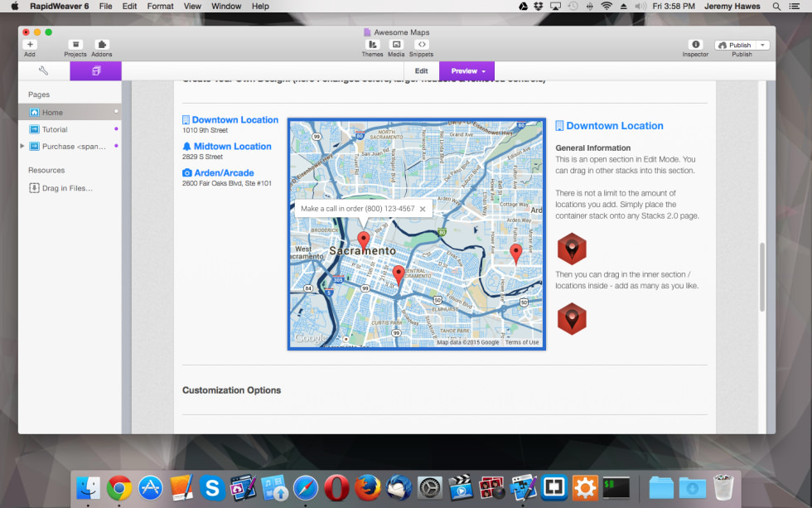
Task: Open the File menu
Action: (x=106, y=6)
